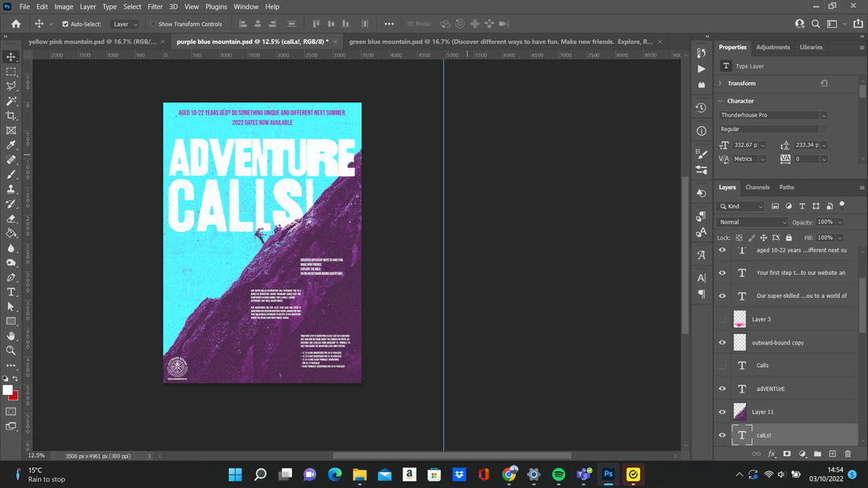Open the Filter menu
Image resolution: width=868 pixels, height=488 pixels.
coord(155,6)
